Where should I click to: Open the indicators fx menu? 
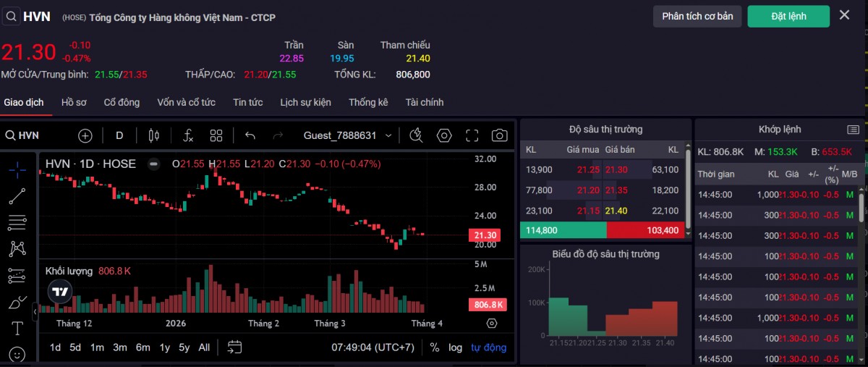[187, 135]
